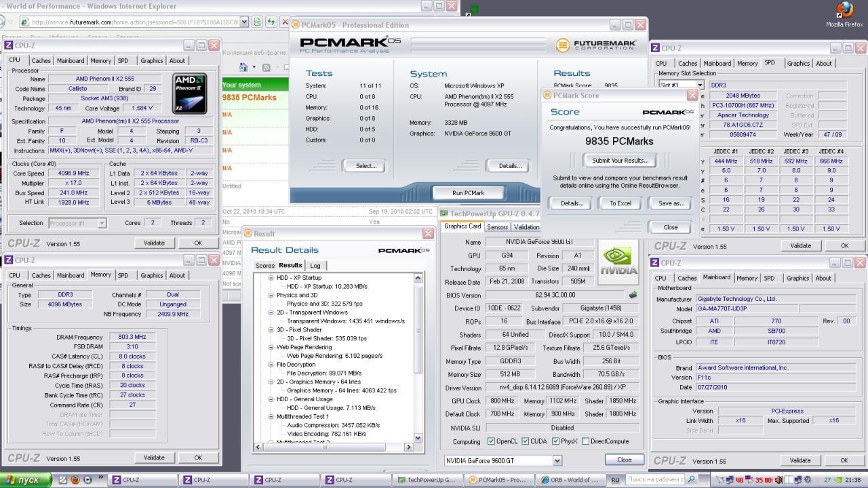
Task: Click the PCMark05 title bar icon
Action: (x=296, y=25)
